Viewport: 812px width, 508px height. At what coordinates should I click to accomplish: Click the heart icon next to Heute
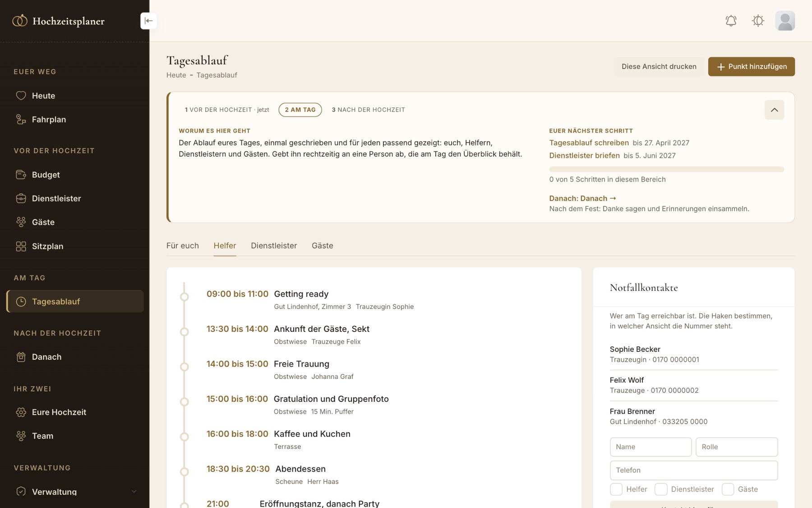[21, 96]
